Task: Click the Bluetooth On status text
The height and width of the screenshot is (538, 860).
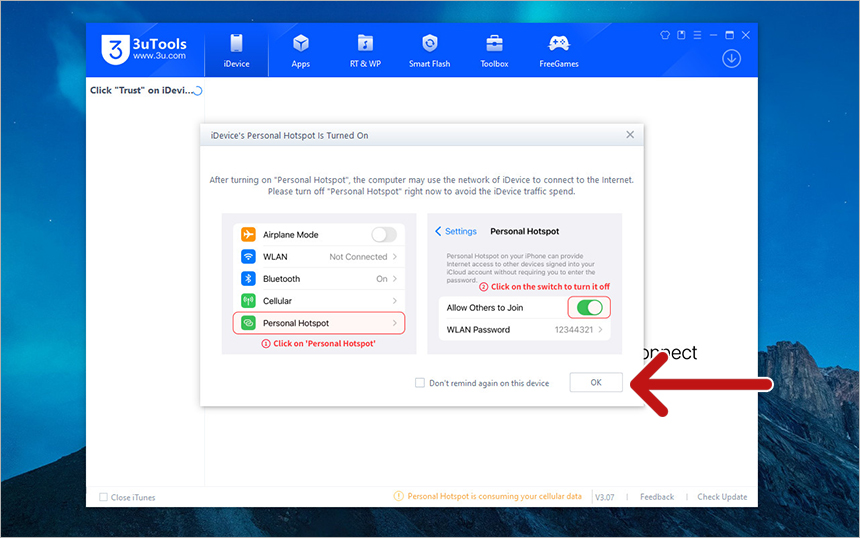Action: coord(382,279)
